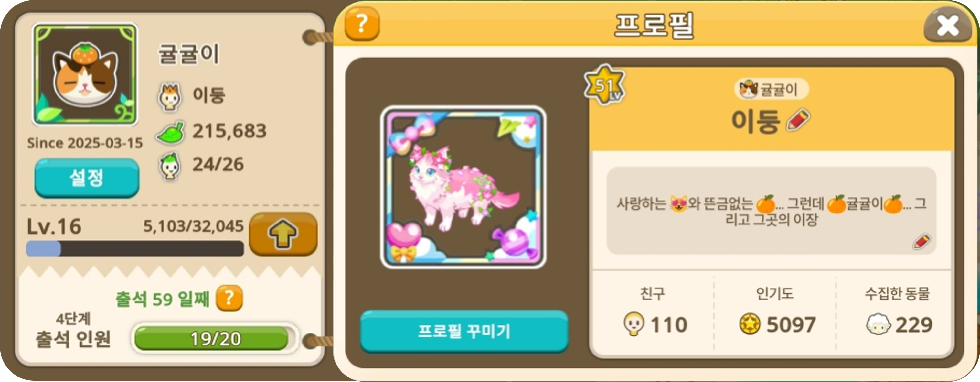
Task: Click the orange help question mark in header
Action: point(362,24)
